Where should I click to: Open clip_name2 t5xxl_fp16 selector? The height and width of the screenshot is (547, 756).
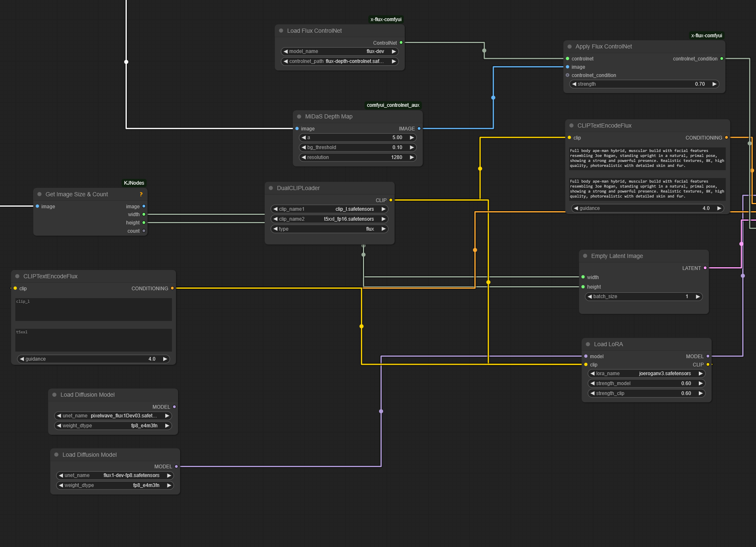pyautogui.click(x=329, y=219)
